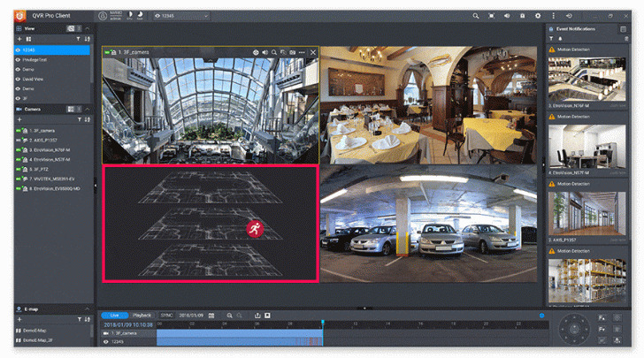Viewport: 644px width, 358px height.
Task: Toggle visibility of PrivilegeTest view
Action: (x=18, y=59)
